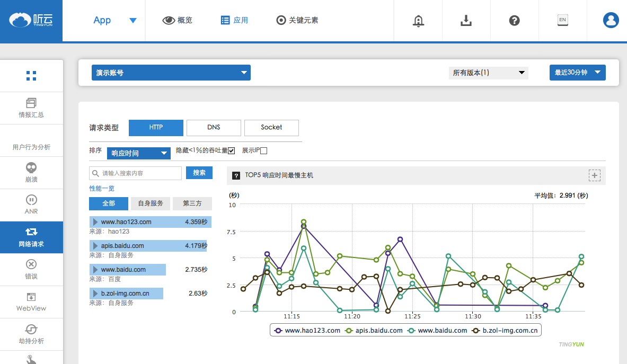
Task: Switch to the DNS request type tab
Action: pyautogui.click(x=214, y=128)
